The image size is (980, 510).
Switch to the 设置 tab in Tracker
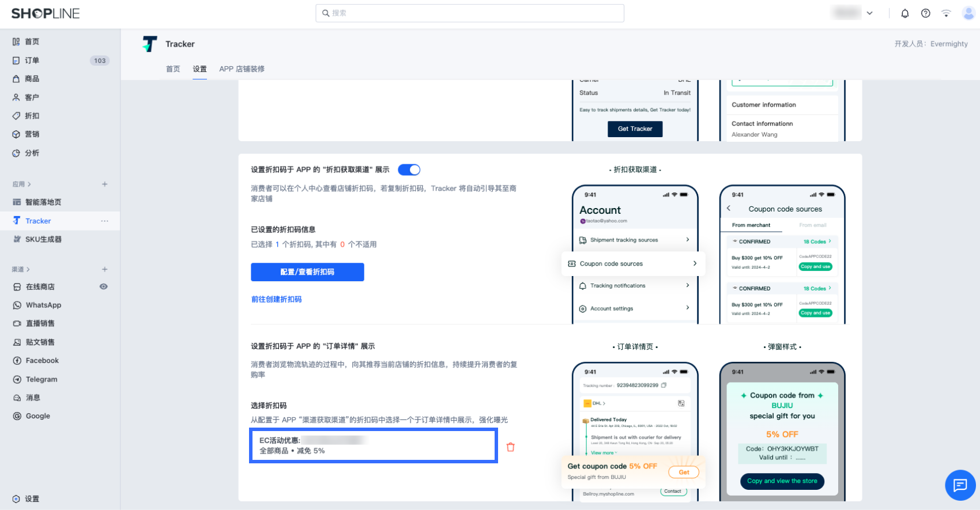coord(199,69)
